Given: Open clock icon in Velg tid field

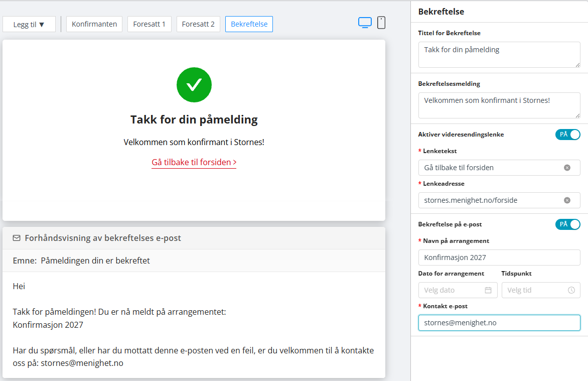Looking at the screenshot, I should (x=571, y=290).
